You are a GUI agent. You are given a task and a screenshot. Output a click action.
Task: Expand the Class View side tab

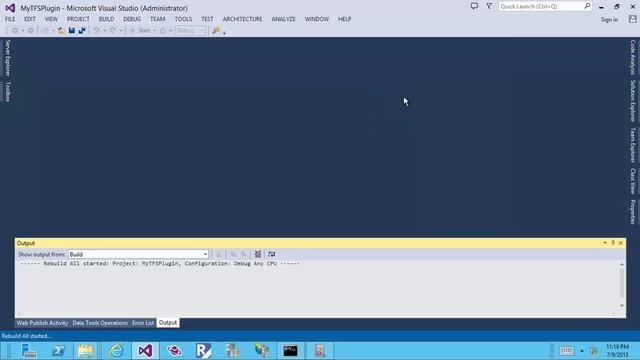(x=633, y=181)
